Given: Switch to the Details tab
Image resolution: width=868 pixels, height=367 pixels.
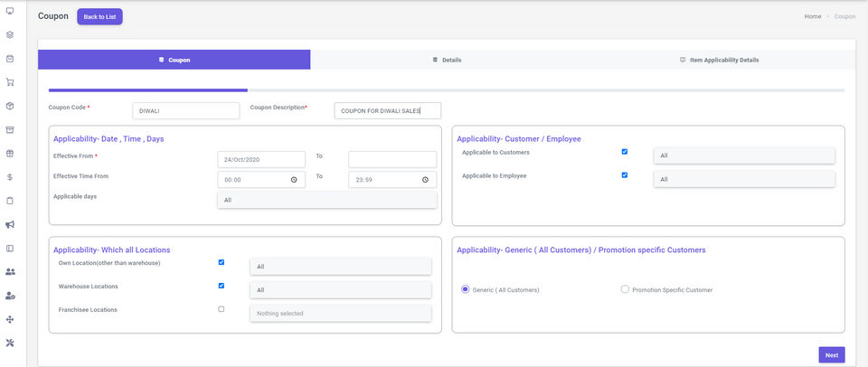Looking at the screenshot, I should [447, 60].
